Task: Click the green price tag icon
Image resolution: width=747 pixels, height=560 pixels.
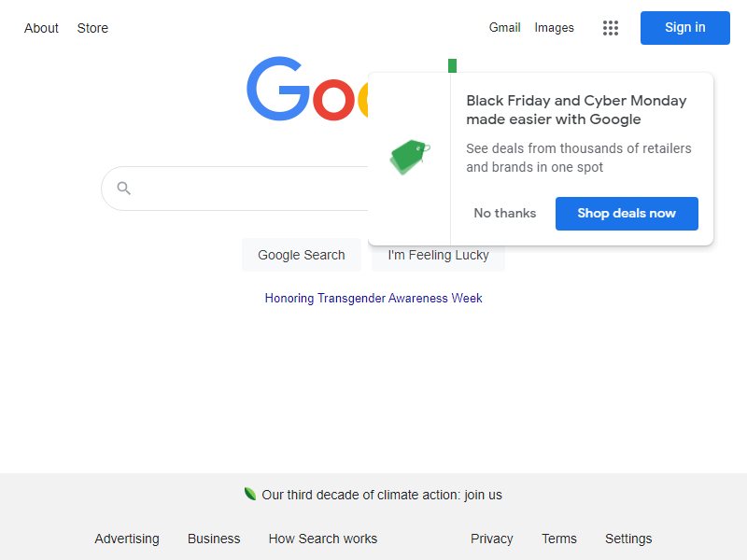Action: 409,157
